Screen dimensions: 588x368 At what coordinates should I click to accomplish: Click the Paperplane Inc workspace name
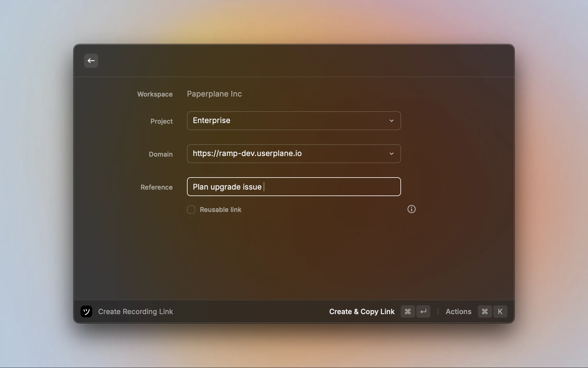point(214,94)
